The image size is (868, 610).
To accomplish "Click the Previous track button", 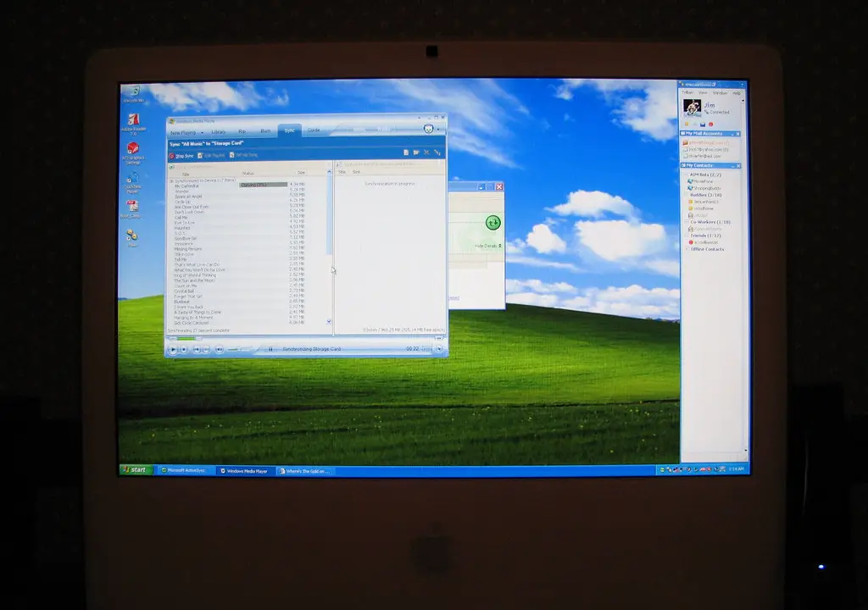I will (x=197, y=349).
